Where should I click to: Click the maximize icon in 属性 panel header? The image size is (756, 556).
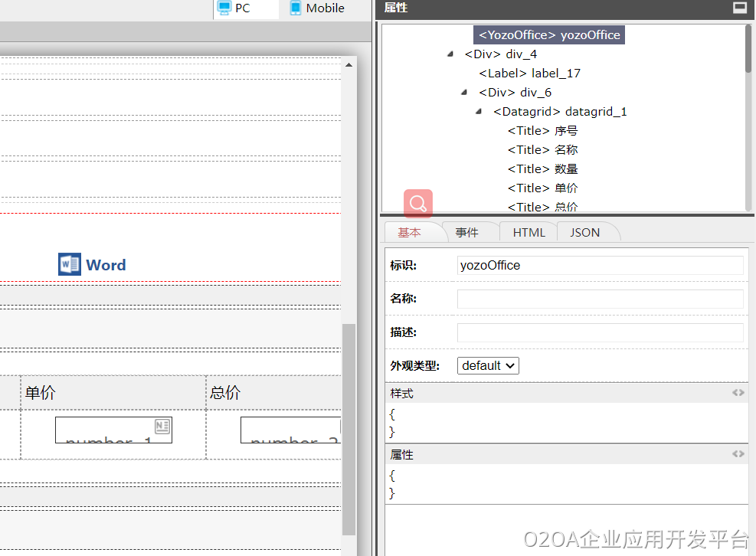pos(739,8)
